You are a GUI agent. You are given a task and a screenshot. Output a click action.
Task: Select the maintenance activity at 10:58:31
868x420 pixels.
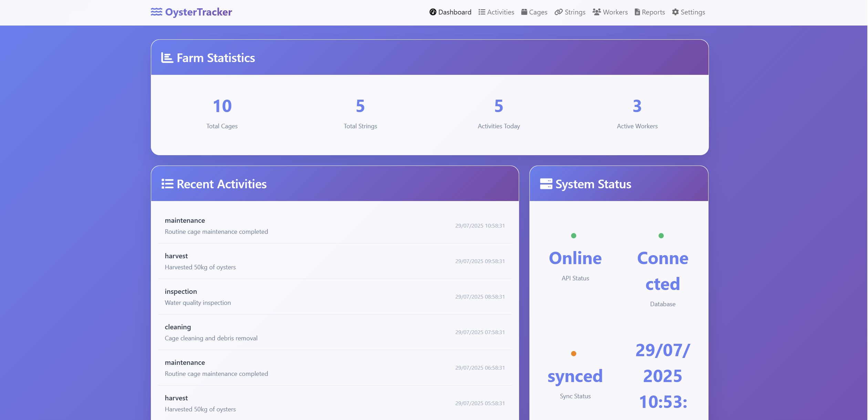click(335, 226)
